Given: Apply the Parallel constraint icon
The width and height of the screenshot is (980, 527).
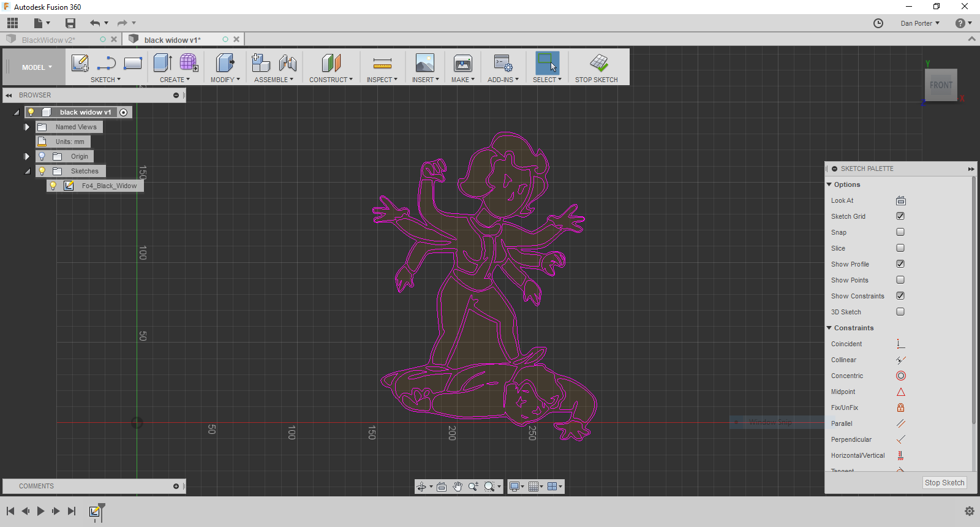Looking at the screenshot, I should coord(900,423).
